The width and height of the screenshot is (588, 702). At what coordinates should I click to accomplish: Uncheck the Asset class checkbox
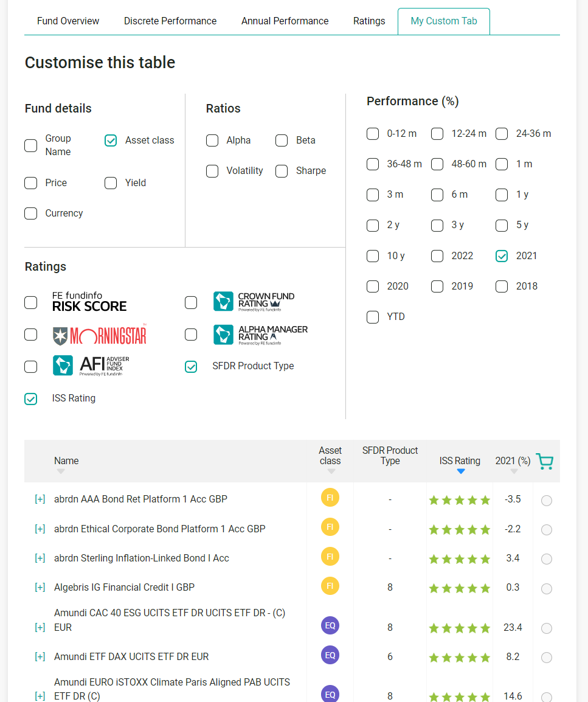(x=111, y=141)
